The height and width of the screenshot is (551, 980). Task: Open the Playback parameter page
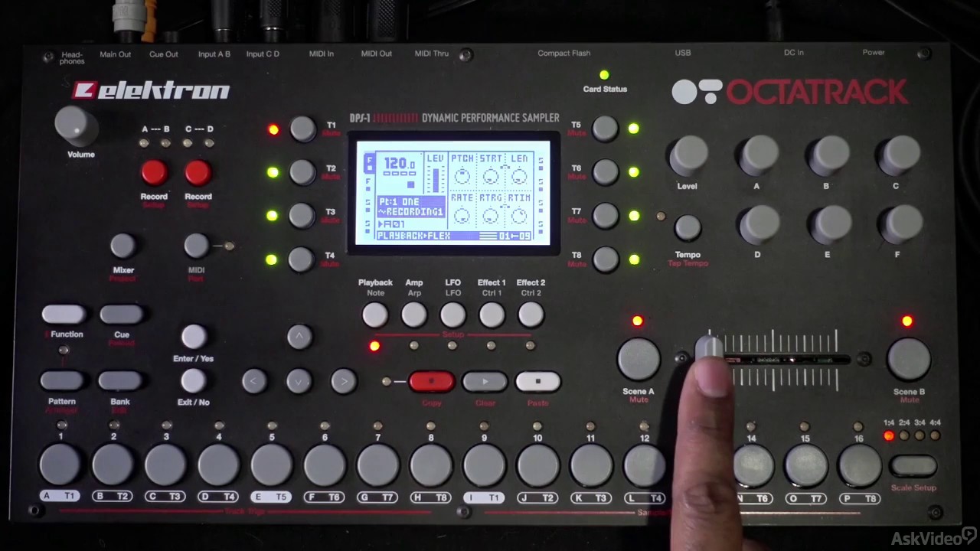click(x=374, y=315)
